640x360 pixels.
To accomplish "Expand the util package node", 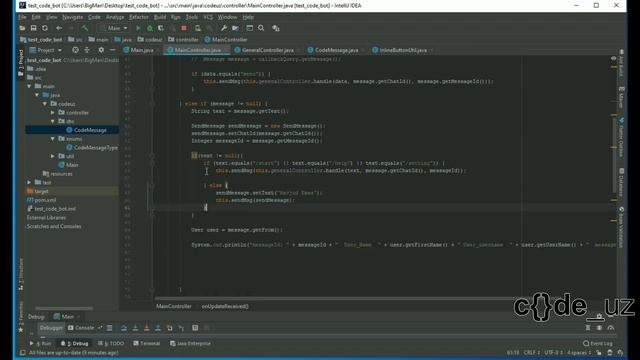I will coord(53,156).
